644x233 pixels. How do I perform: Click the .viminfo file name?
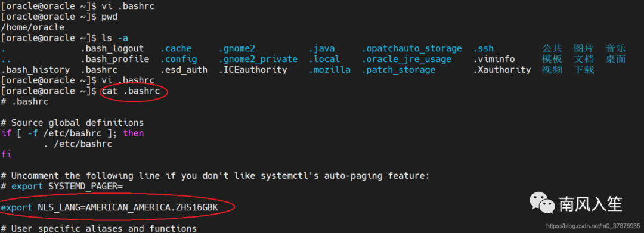(494, 60)
